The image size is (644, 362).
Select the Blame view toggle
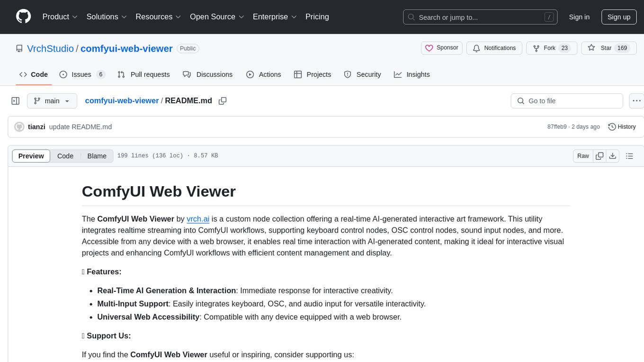pyautogui.click(x=97, y=156)
